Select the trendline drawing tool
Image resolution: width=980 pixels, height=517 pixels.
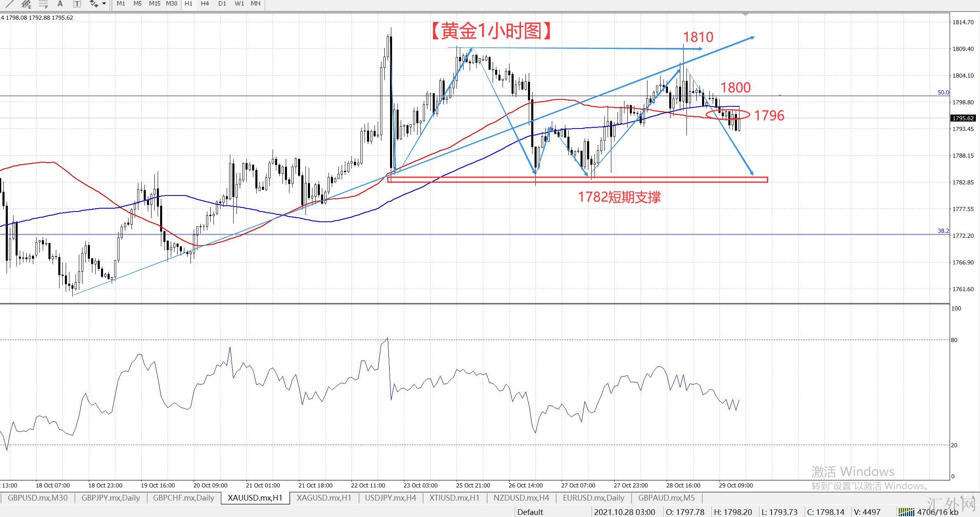[9, 4]
